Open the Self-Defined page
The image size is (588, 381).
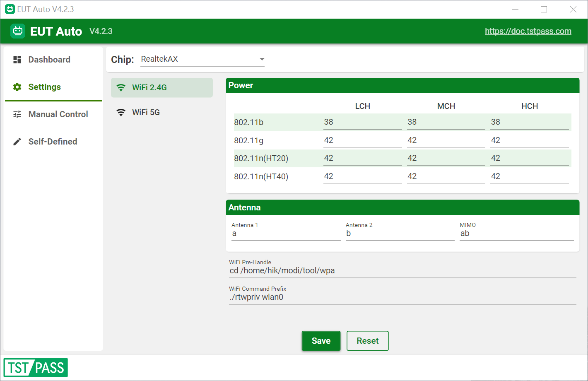[53, 142]
